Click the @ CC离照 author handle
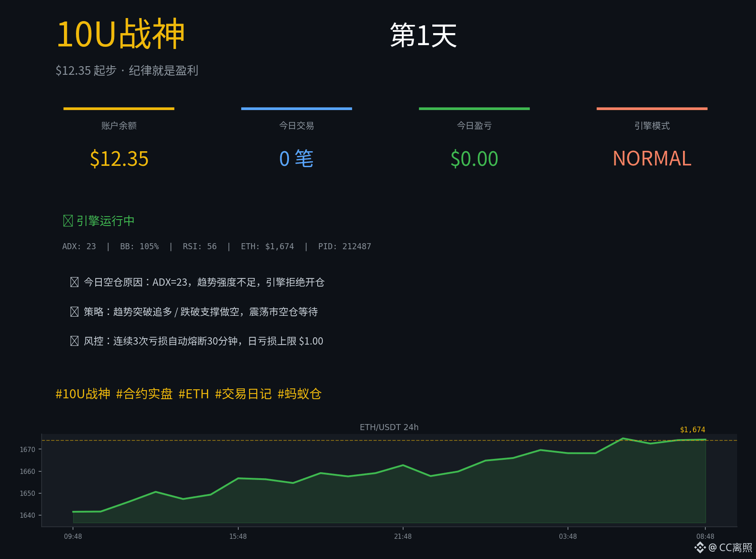756x559 pixels. click(x=730, y=547)
